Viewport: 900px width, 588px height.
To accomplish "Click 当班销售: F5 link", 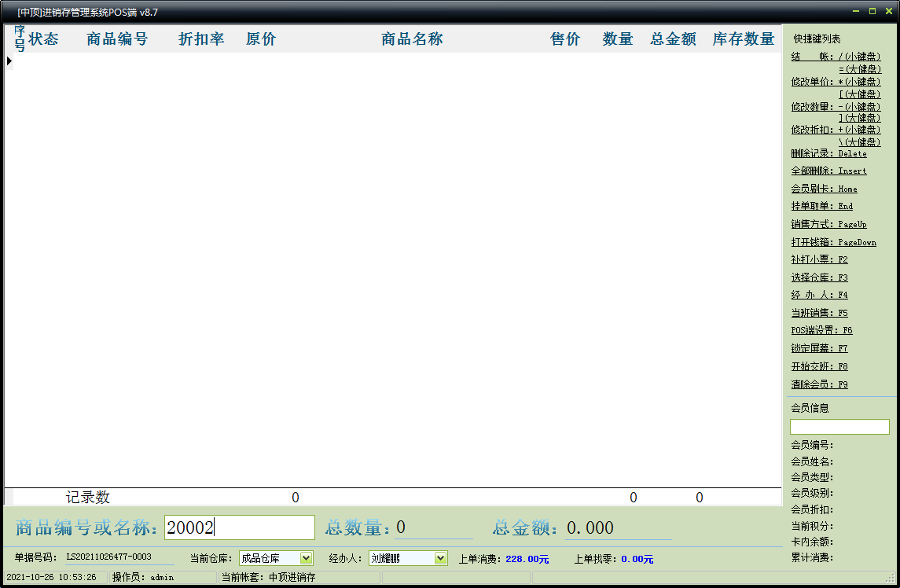I will point(819,313).
